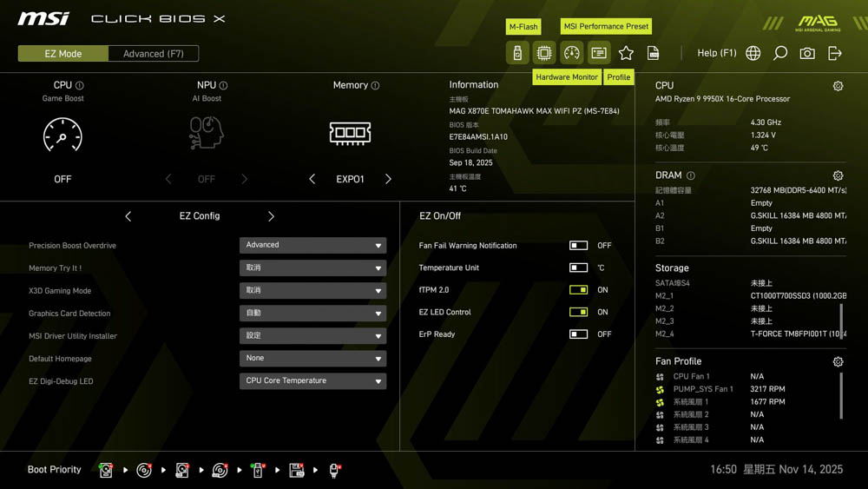Screen dimensions: 868x489
Task: Switch to Advanced (F7) tab
Action: (154, 54)
